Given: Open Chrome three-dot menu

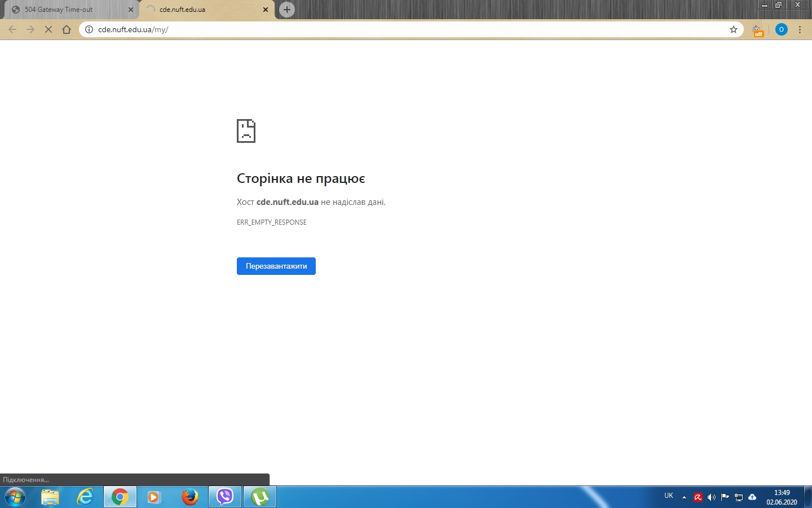Looking at the screenshot, I should [x=800, y=29].
